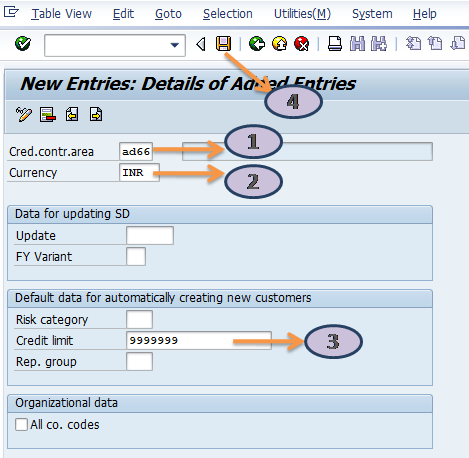
Task: Click the Credit limit input field
Action: 199,340
